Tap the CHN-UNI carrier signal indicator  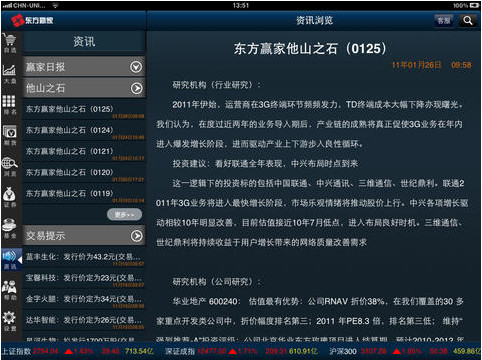coord(24,5)
